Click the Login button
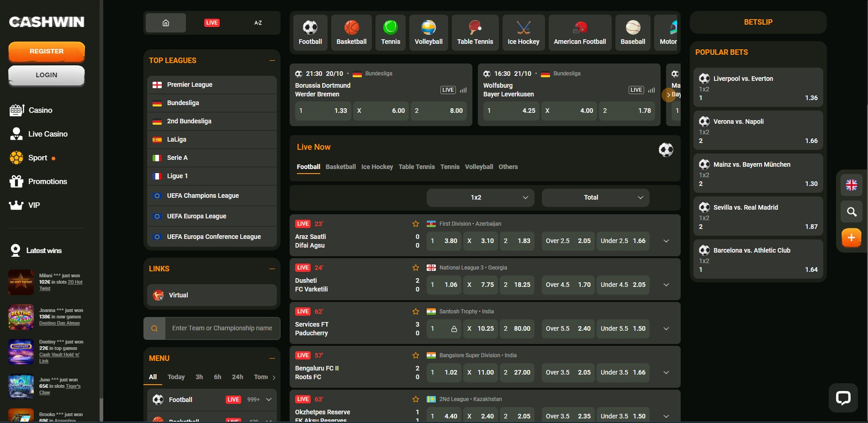Viewport: 868px width, 423px height. tap(47, 75)
